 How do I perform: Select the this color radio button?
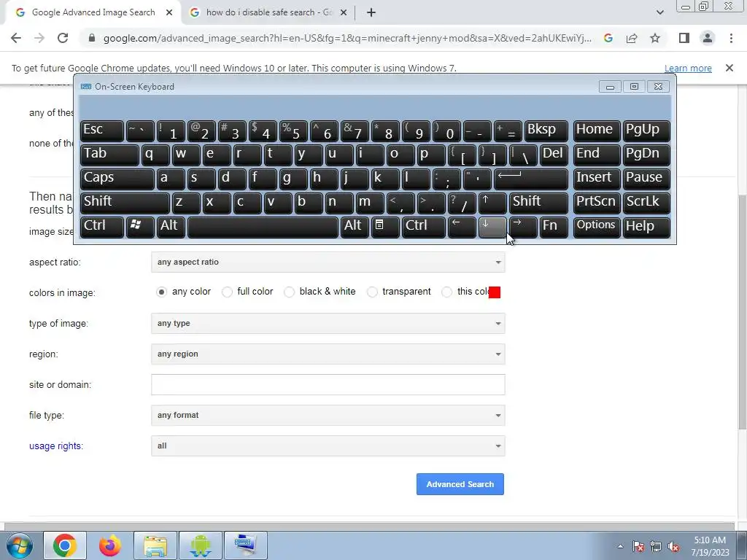coord(446,292)
